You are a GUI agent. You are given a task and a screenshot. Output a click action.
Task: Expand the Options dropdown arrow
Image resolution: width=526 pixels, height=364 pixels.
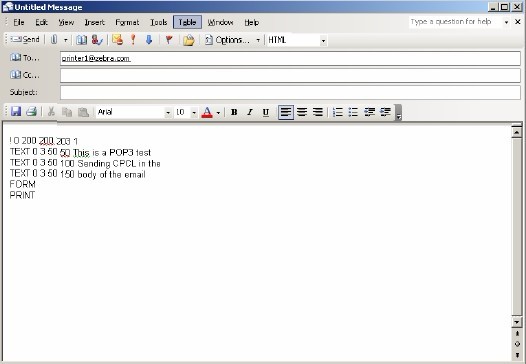point(258,40)
